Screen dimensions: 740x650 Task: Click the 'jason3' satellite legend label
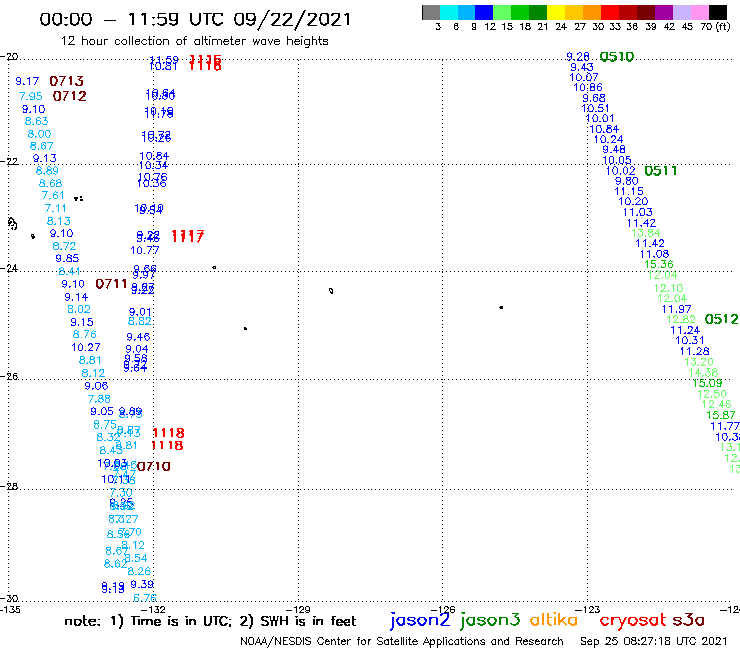490,620
